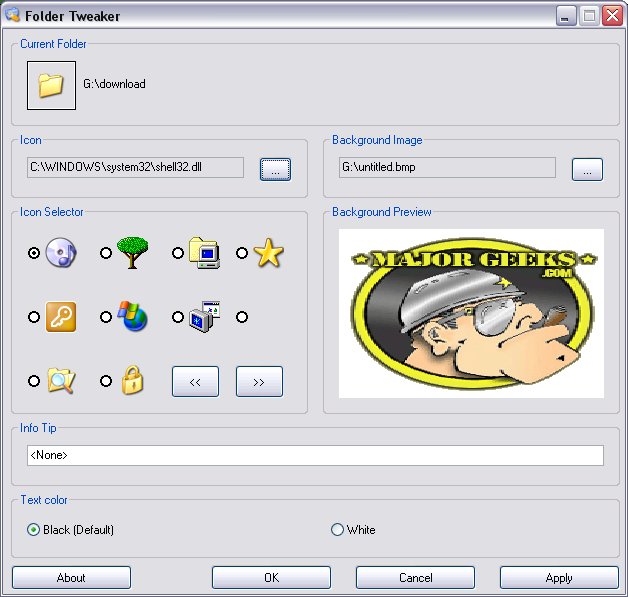This screenshot has width=628, height=597.
Task: Click the current folder icon for G:\download
Action: pos(51,85)
